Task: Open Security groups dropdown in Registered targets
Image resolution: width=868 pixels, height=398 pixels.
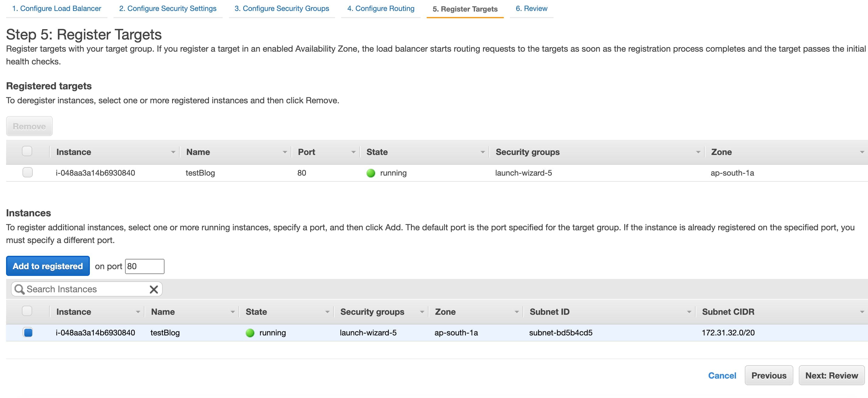Action: [x=698, y=153]
